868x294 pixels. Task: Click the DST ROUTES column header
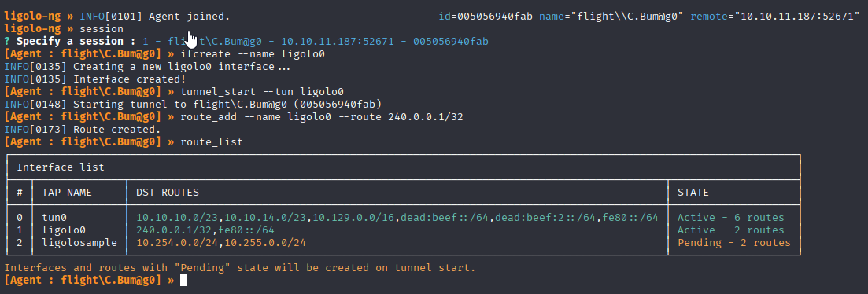168,193
